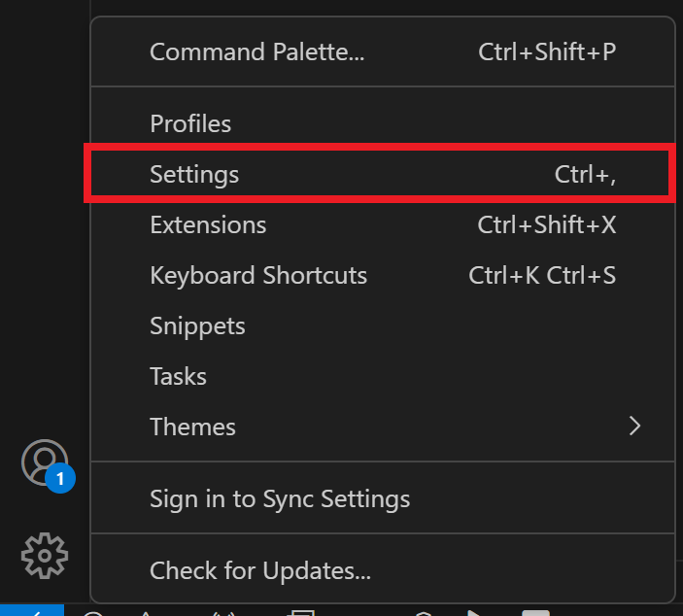The height and width of the screenshot is (616, 683).
Task: Click the blue remote indicator in status bar
Action: coord(32,611)
